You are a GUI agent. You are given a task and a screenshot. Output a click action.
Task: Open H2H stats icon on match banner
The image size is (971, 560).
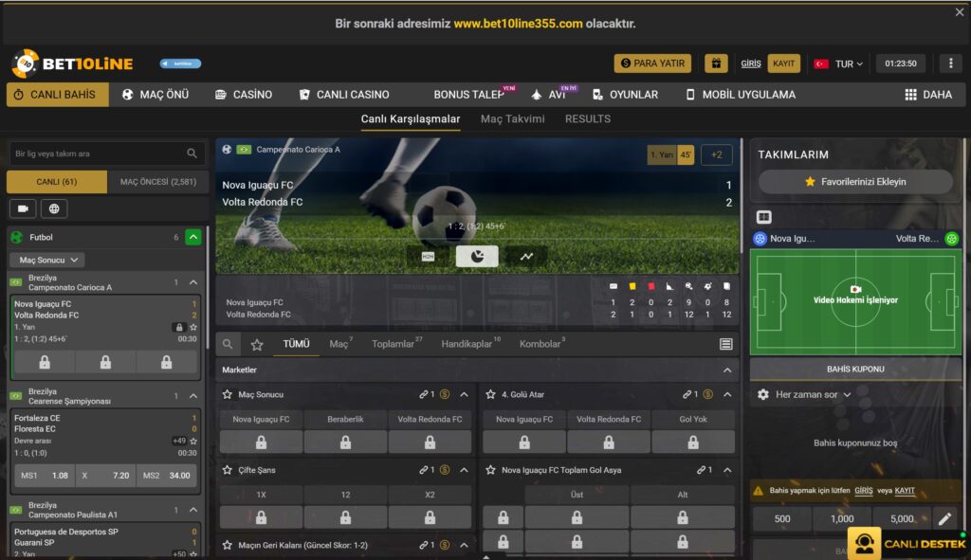point(428,256)
